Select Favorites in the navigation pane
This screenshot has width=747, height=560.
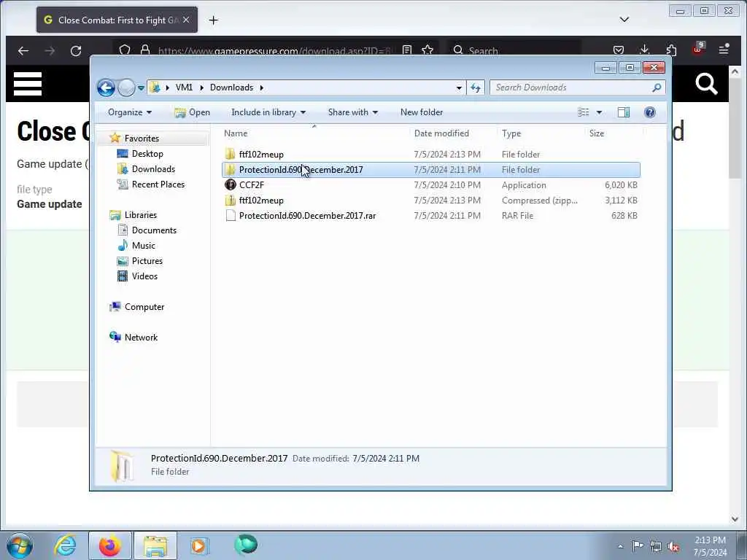point(142,138)
